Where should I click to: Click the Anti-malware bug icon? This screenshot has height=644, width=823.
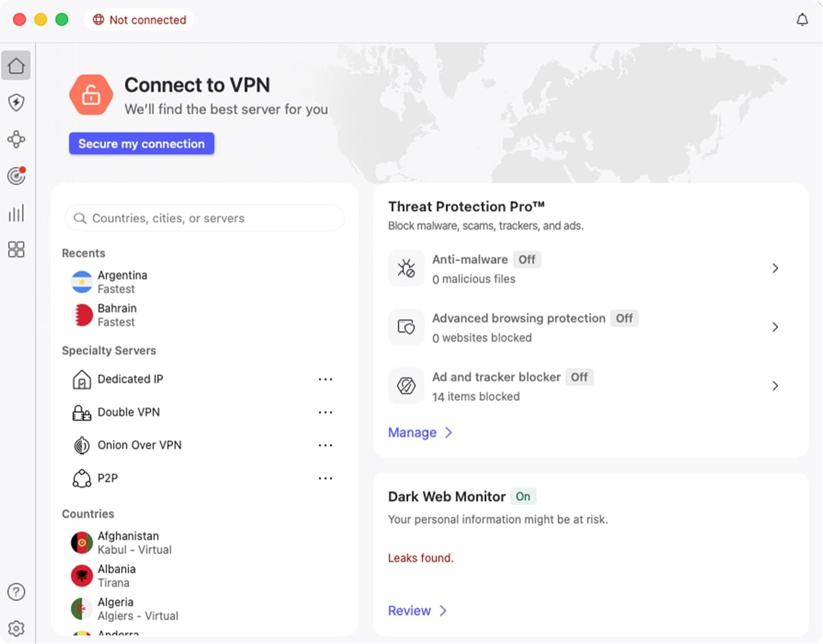[406, 269]
